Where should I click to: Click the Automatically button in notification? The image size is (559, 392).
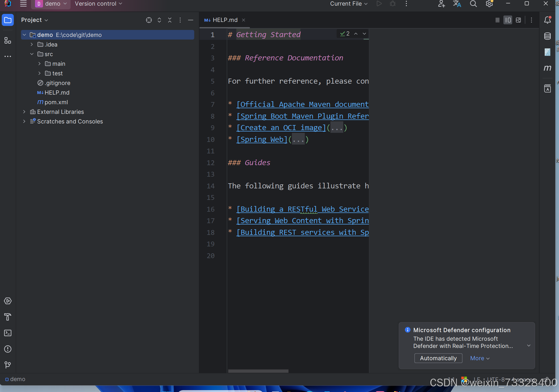[x=438, y=358]
